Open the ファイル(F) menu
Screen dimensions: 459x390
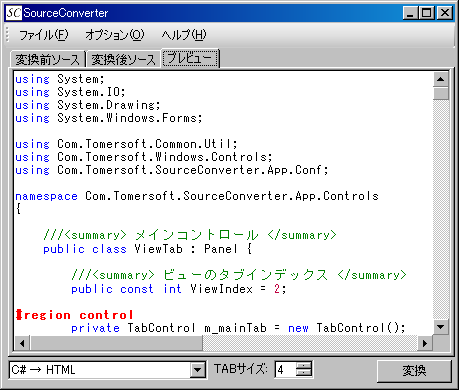[x=44, y=35]
